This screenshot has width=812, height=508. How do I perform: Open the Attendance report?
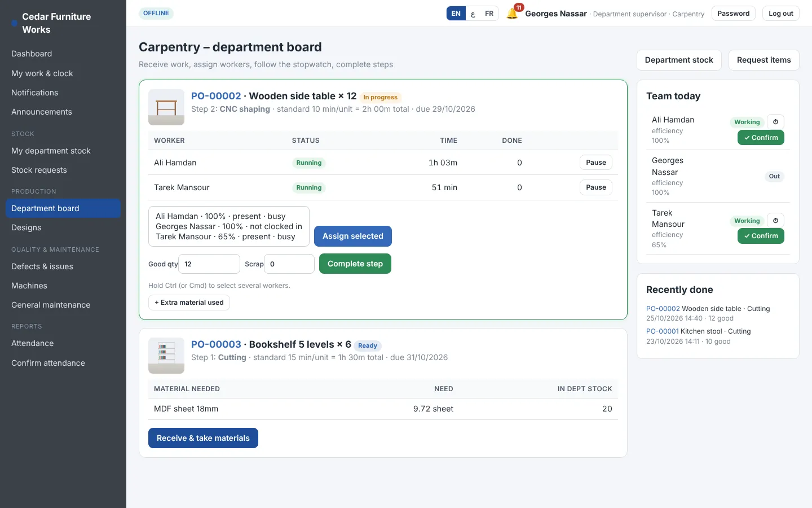point(63,343)
